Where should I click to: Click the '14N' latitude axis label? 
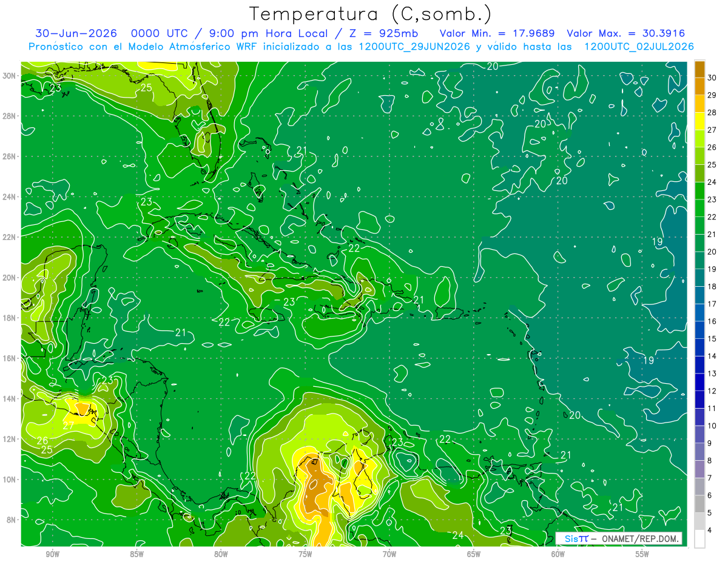(x=10, y=399)
